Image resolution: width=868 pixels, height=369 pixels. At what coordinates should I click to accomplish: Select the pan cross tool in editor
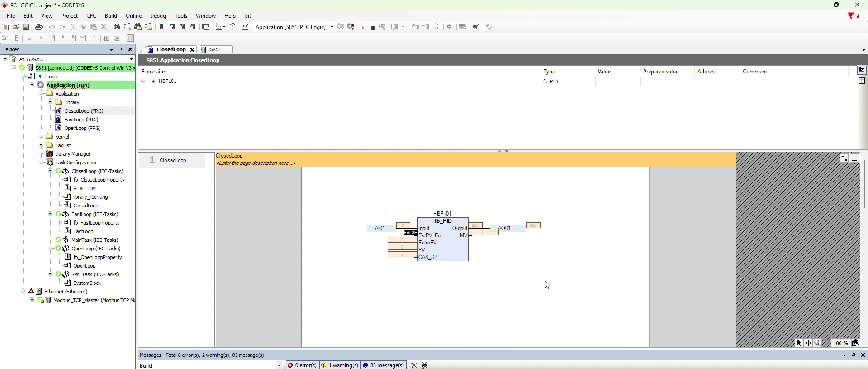point(808,343)
